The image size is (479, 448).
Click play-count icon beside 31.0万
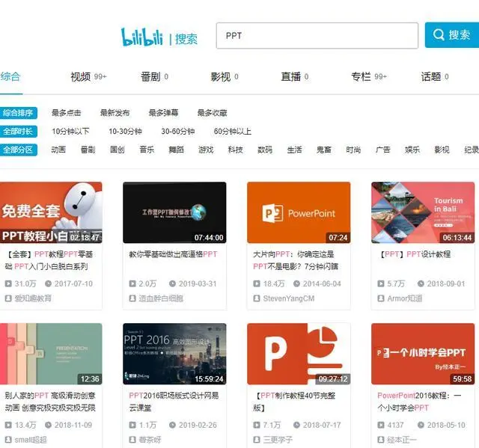click(8, 283)
